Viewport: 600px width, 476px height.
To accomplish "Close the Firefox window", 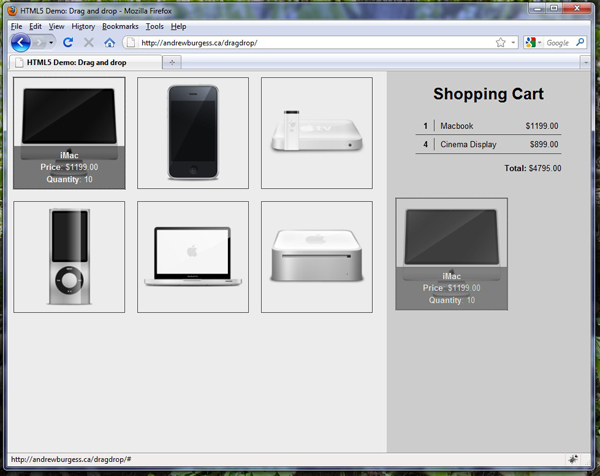I will 577,8.
